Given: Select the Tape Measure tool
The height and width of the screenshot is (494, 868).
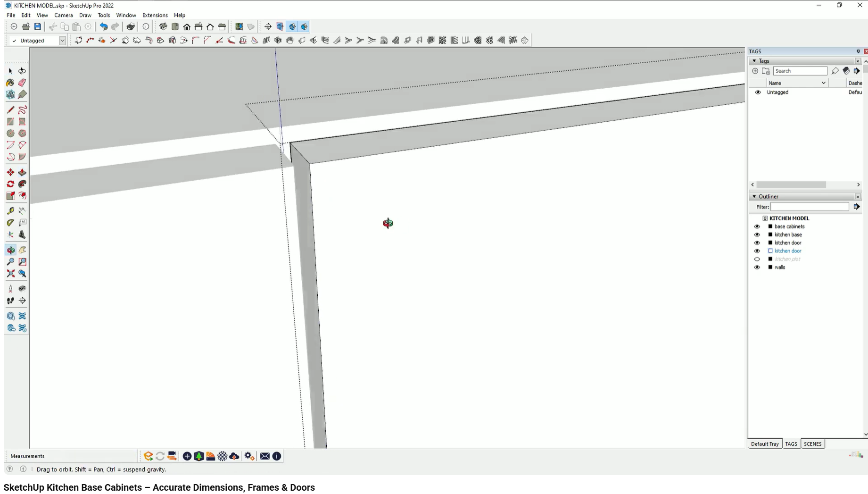Looking at the screenshot, I should tap(10, 211).
